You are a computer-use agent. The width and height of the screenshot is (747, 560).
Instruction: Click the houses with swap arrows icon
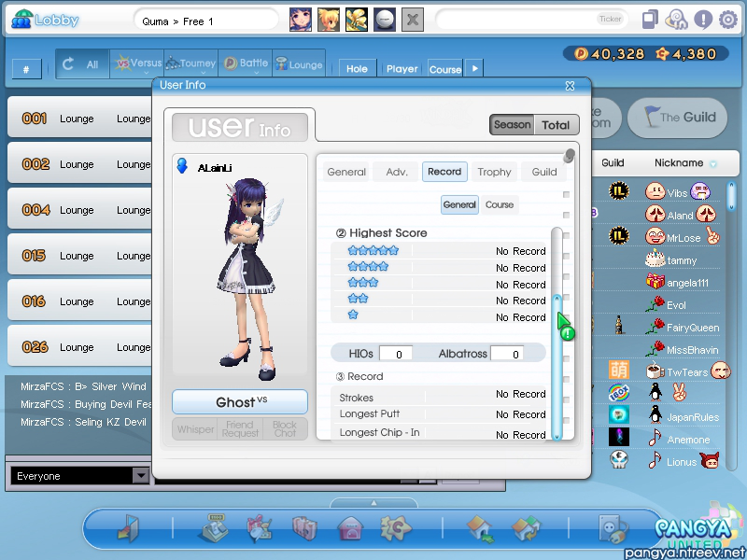[x=526, y=529]
